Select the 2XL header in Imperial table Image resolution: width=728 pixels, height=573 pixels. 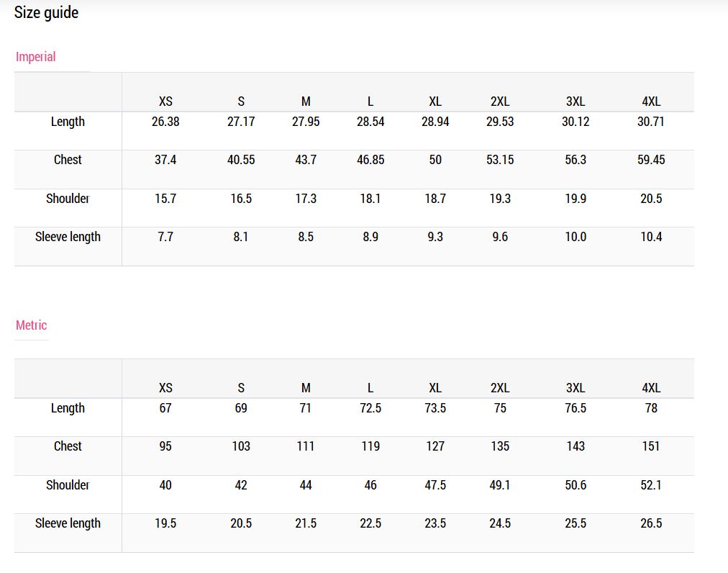click(x=500, y=101)
